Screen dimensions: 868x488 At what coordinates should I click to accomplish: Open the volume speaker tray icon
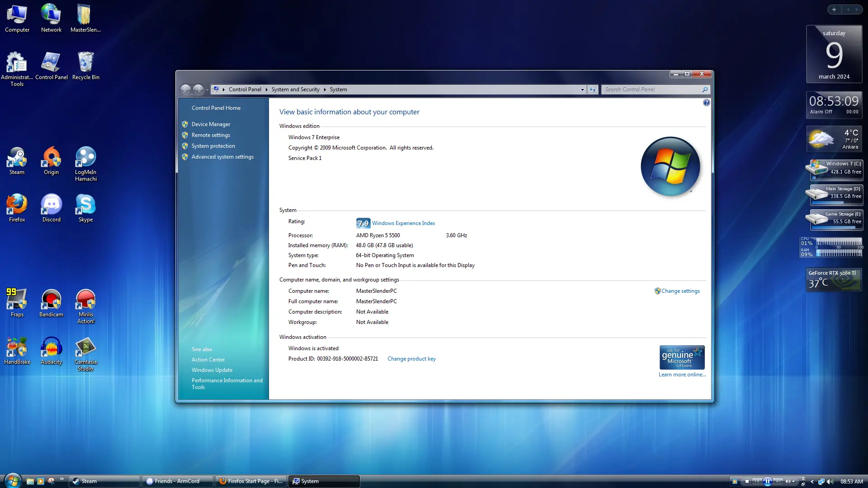point(830,482)
